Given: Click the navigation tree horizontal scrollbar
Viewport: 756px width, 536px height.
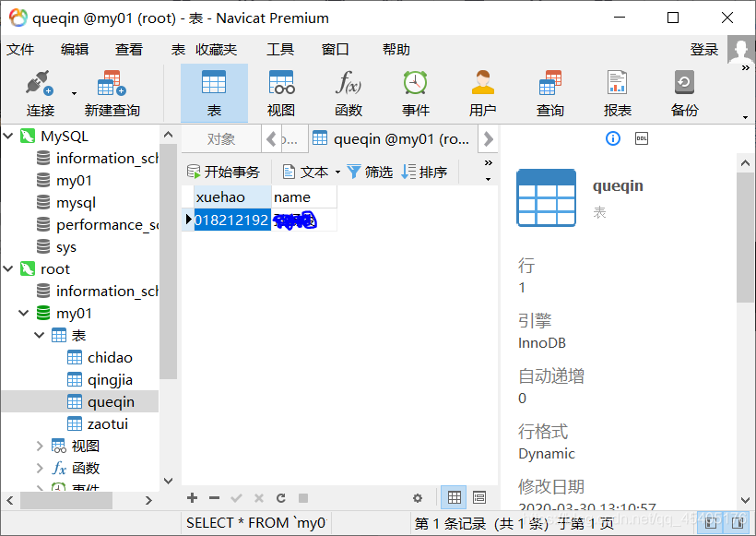Looking at the screenshot, I should tap(66, 500).
